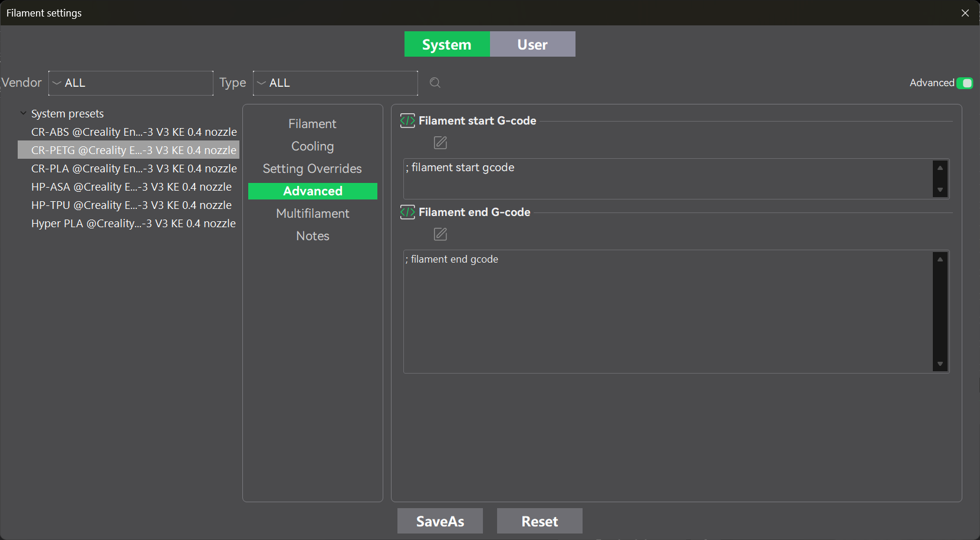Click the up arrow of the end G-code scrollbar
980x540 pixels.
[x=940, y=259]
